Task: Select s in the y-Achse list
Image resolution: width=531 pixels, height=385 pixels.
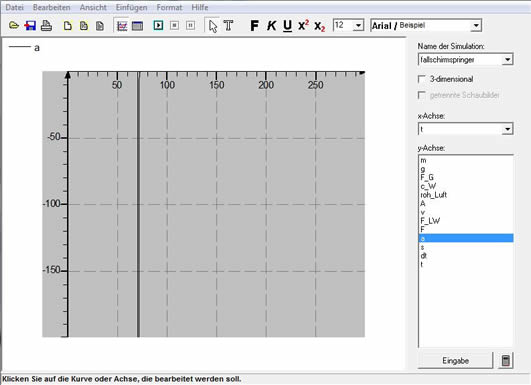Action: [466, 247]
